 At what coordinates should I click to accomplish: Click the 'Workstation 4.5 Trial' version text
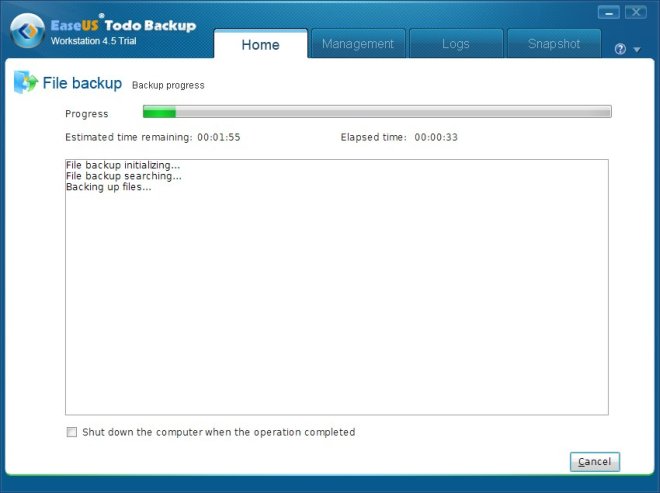[x=93, y=41]
